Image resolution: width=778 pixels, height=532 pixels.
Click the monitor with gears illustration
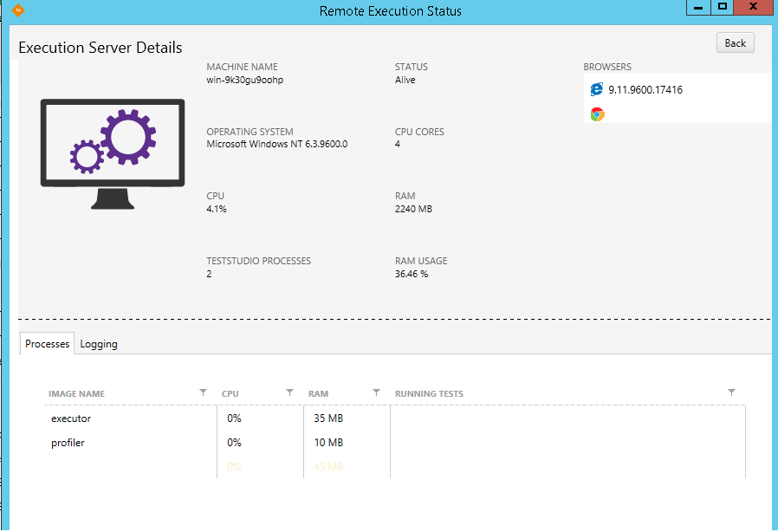[113, 153]
